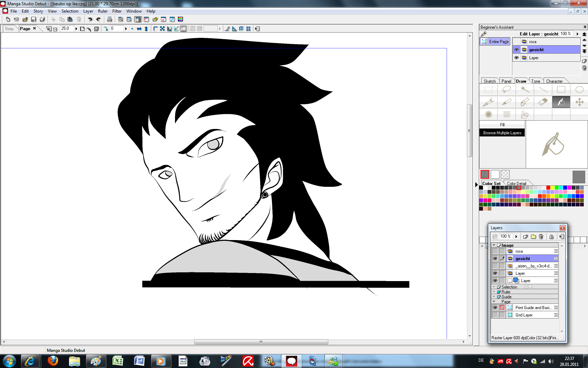Screen dimensions: 588x368
Task: Open the Filter menu
Action: pyautogui.click(x=117, y=11)
